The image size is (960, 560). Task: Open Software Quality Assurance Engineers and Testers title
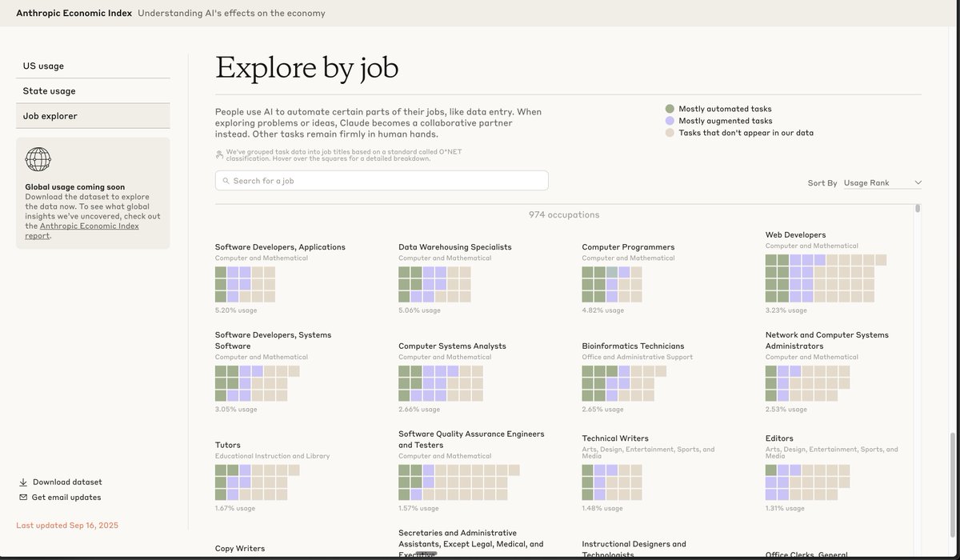pyautogui.click(x=471, y=439)
